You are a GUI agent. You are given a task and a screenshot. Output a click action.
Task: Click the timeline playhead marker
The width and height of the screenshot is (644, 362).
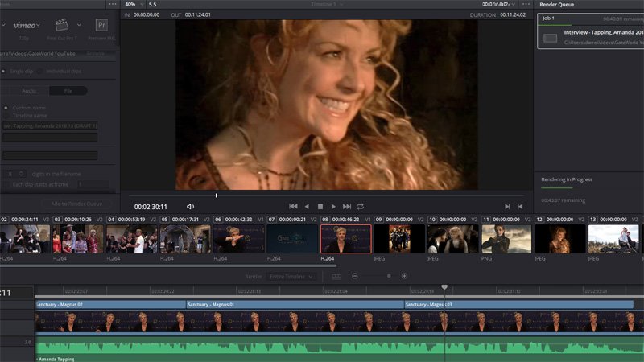coord(444,287)
